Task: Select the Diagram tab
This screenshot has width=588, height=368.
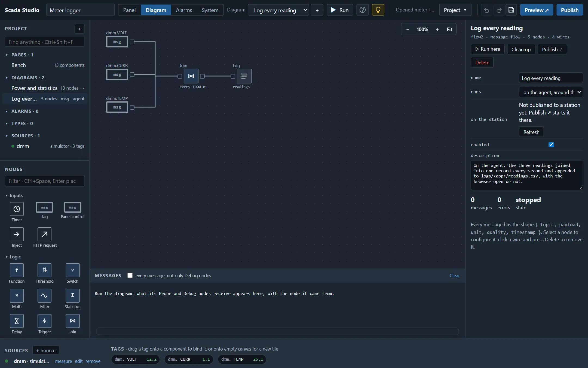Action: pos(156,10)
